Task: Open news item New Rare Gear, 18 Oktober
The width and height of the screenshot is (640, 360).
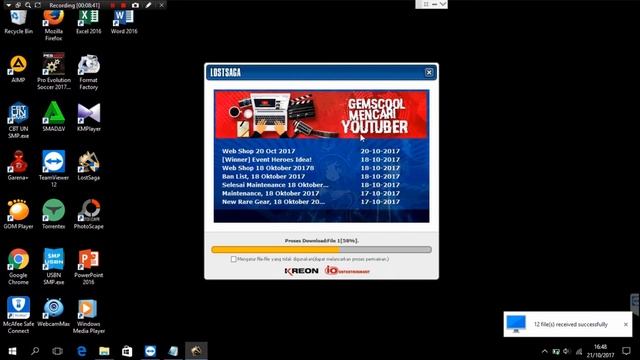Action: [273, 202]
